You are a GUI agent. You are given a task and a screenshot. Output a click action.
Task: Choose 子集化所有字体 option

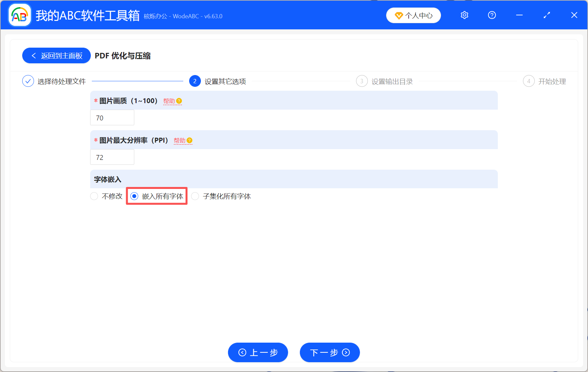195,196
